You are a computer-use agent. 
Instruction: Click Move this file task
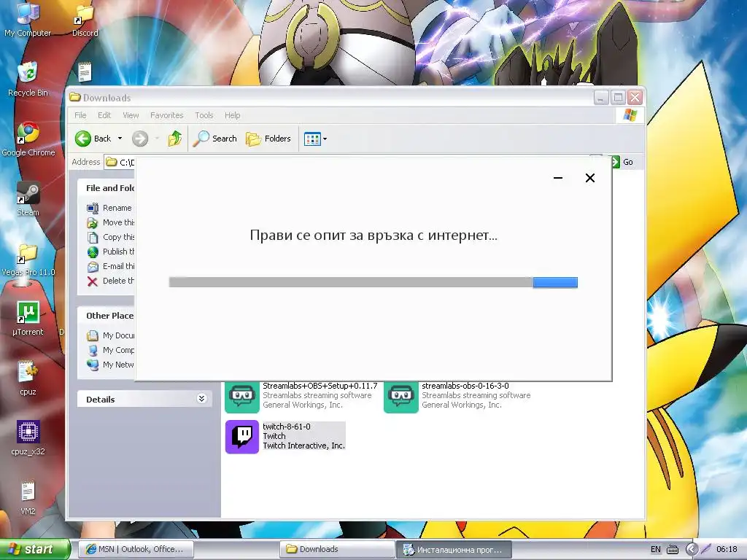[x=111, y=222]
